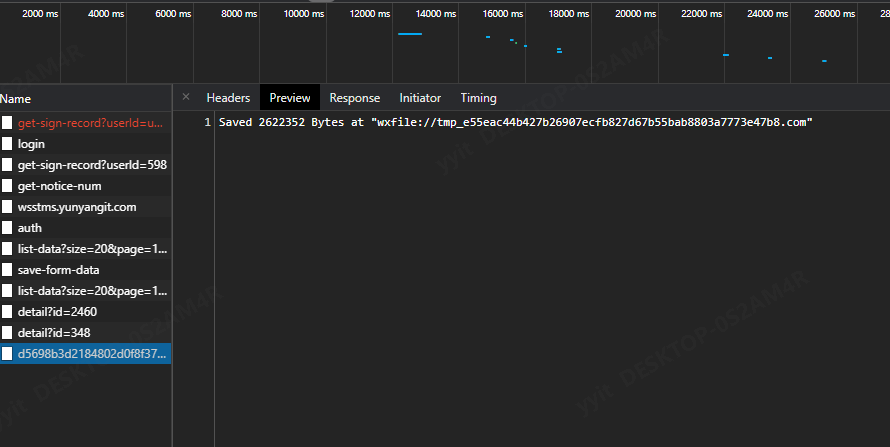Close the request details panel
The image size is (890, 447).
186,97
